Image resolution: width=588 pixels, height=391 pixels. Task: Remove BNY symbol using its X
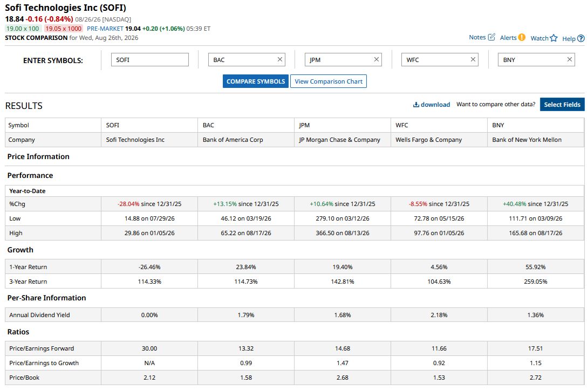570,59
